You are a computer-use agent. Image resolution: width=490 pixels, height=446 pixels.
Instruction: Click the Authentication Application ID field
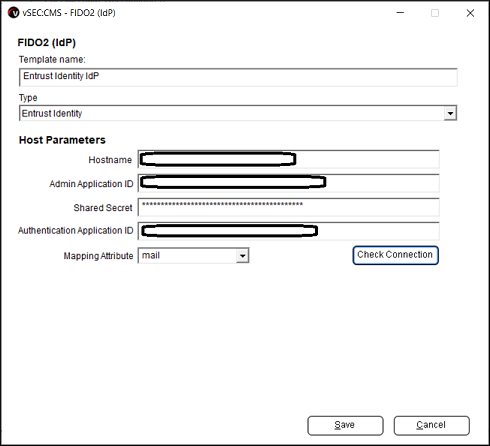point(288,231)
